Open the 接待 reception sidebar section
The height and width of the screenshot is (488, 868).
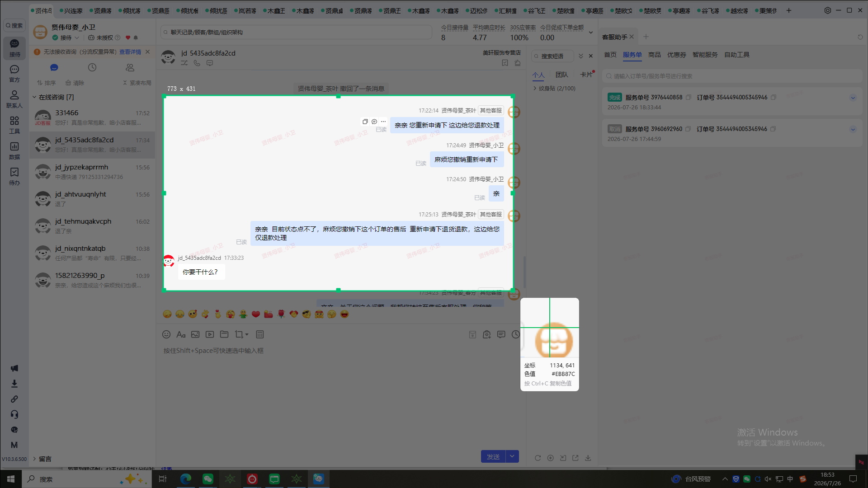click(14, 48)
